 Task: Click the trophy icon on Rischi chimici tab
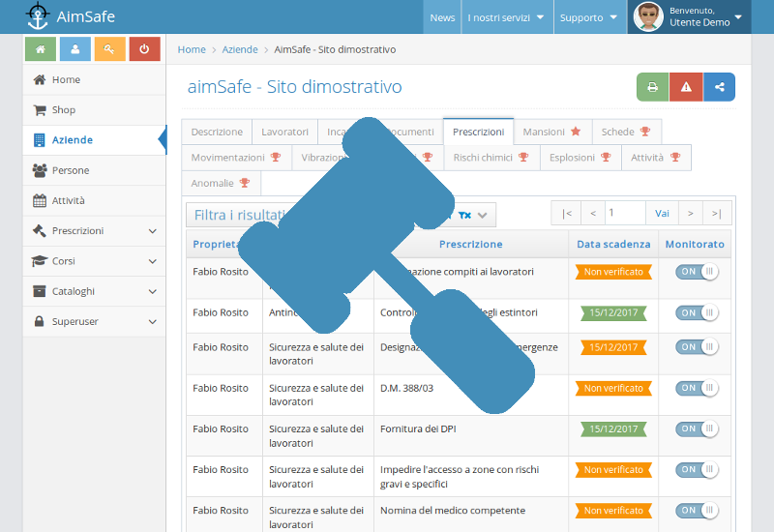(x=523, y=157)
